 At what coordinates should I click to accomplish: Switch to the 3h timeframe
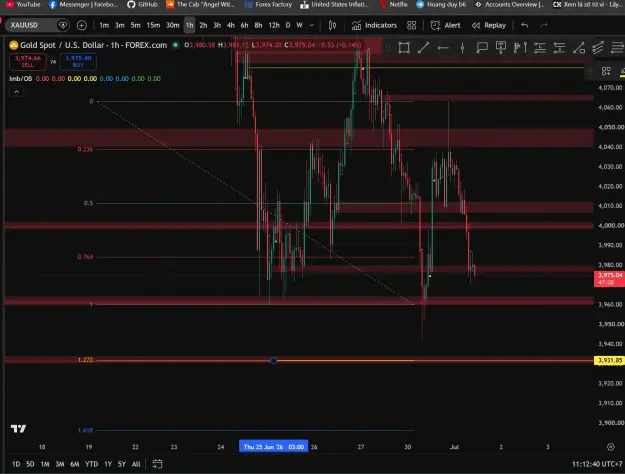point(217,25)
